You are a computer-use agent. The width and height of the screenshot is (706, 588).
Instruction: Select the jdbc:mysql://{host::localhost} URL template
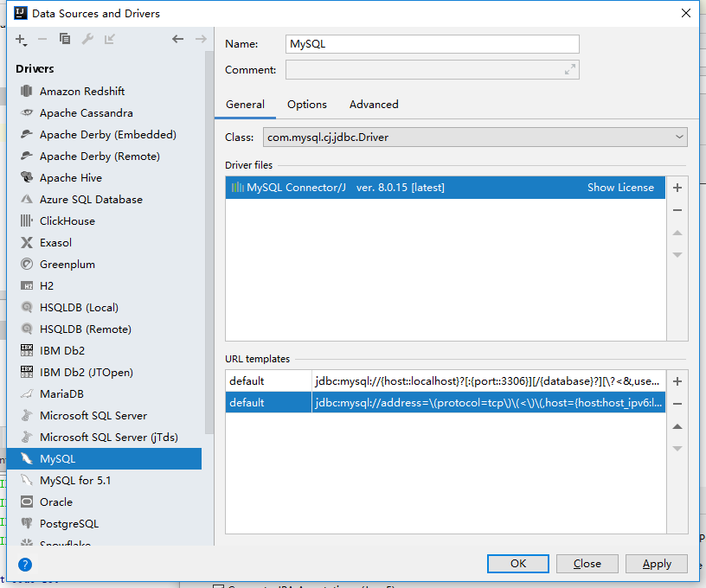[445, 381]
